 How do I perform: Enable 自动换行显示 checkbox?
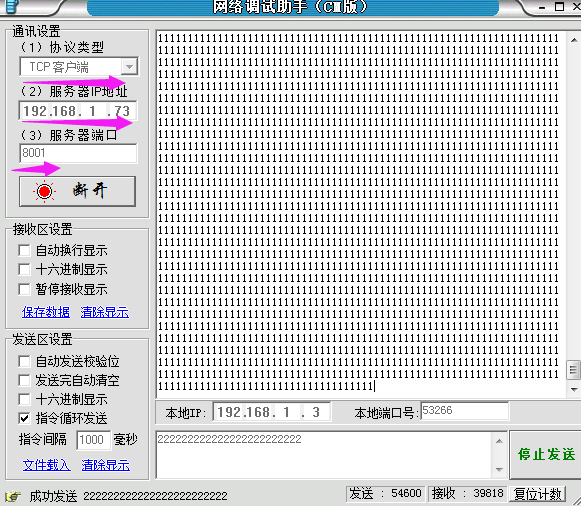point(24,250)
